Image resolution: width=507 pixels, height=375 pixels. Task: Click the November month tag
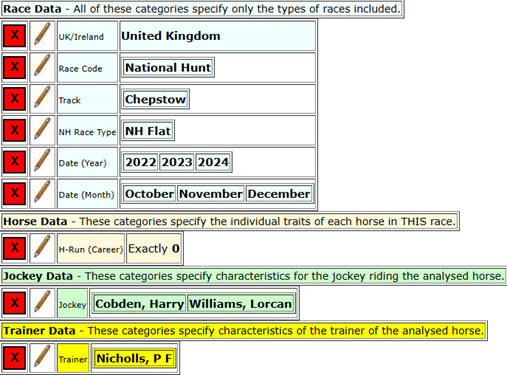point(211,194)
